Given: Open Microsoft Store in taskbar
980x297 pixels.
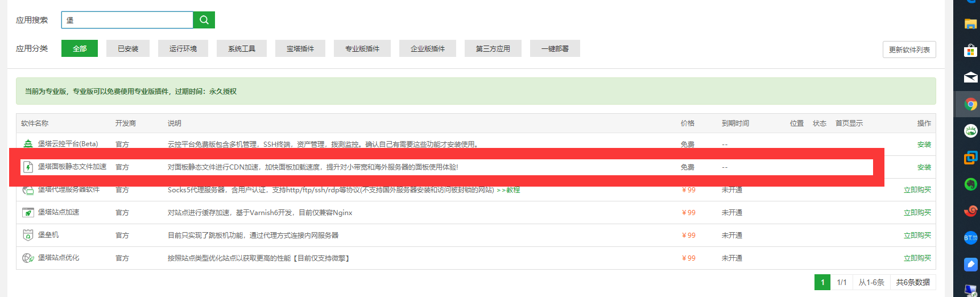Looking at the screenshot, I should pyautogui.click(x=971, y=51).
